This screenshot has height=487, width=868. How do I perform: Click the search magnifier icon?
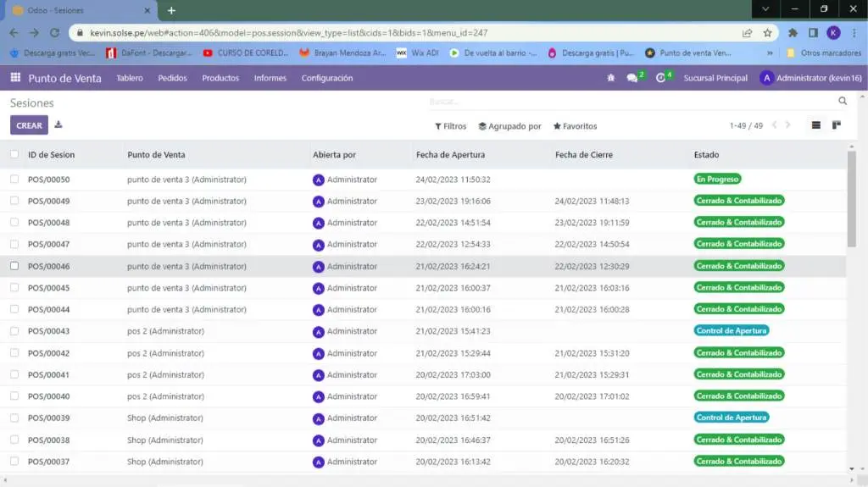[843, 101]
